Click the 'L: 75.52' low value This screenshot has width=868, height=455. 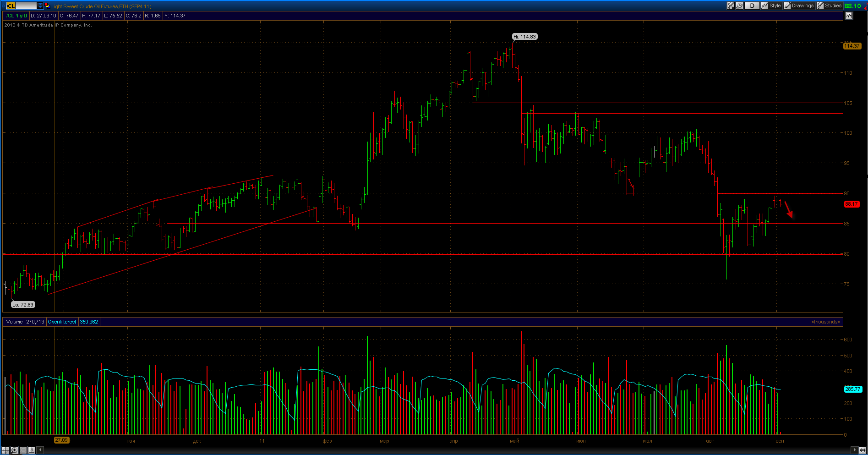point(113,16)
